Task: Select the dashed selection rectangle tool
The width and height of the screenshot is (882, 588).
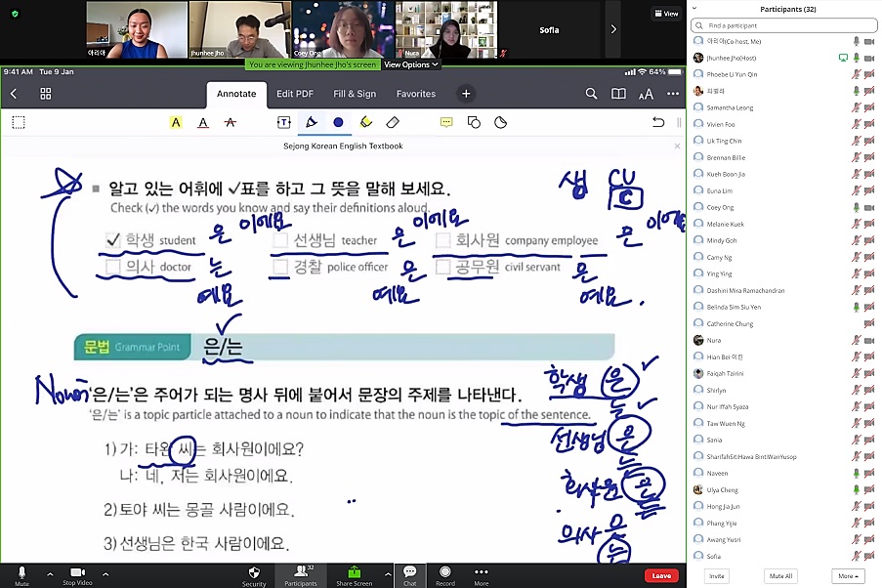Action: 19,122
